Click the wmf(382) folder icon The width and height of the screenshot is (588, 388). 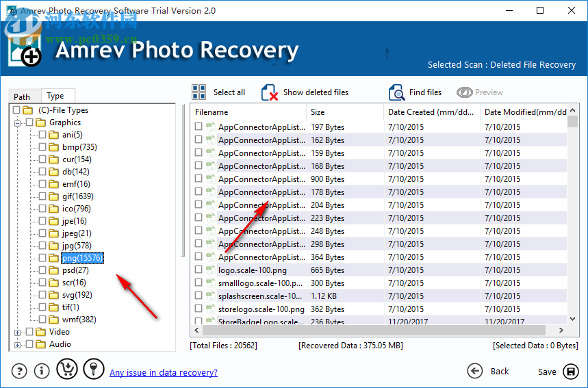click(54, 320)
